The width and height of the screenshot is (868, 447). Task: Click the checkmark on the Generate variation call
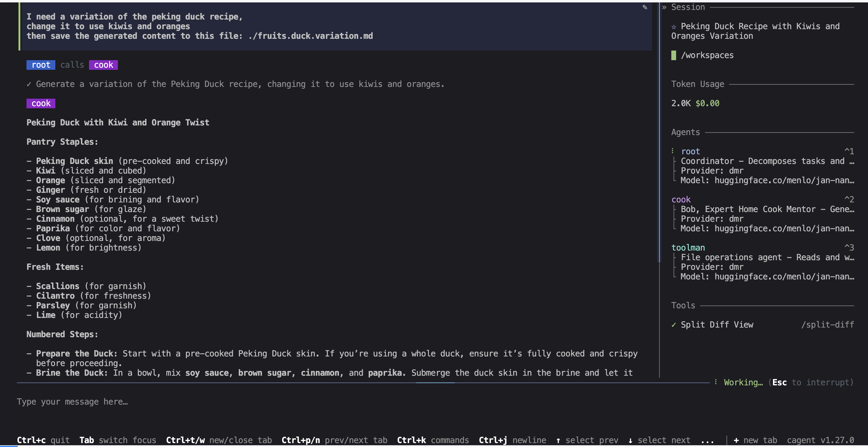[29, 84]
